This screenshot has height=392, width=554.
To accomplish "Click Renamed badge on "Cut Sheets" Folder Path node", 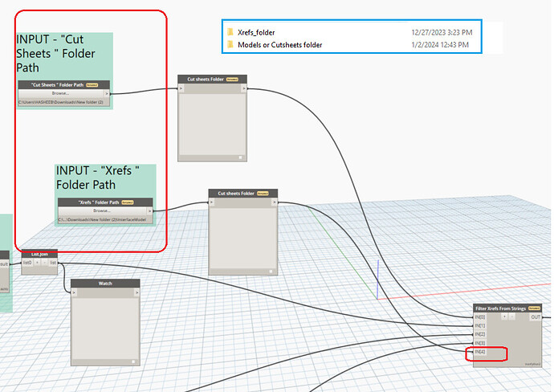I will coord(92,85).
